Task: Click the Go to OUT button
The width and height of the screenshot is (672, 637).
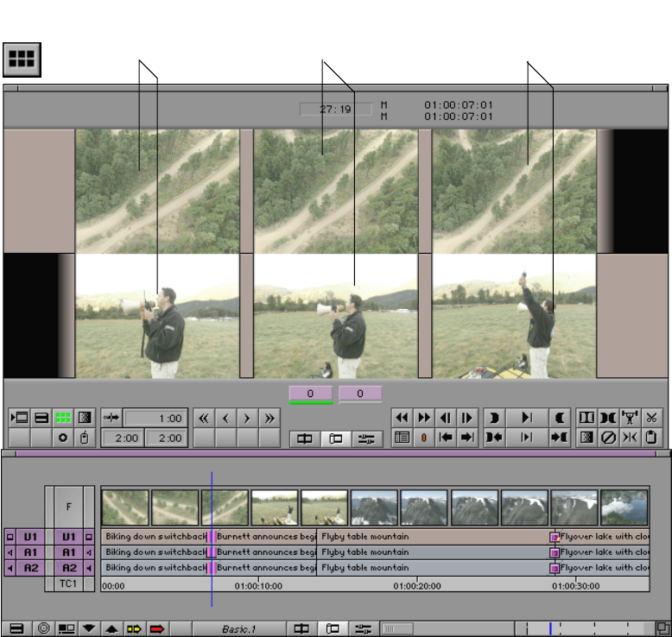Action: click(560, 438)
